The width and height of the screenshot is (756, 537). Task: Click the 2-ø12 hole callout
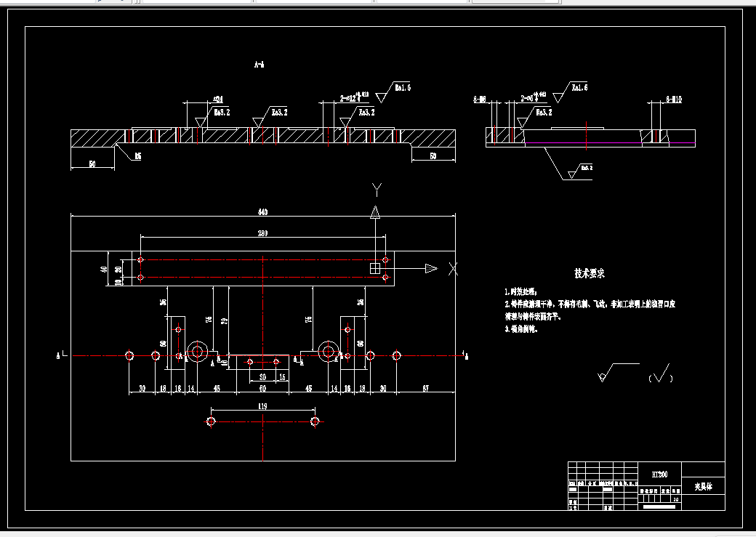[354, 97]
